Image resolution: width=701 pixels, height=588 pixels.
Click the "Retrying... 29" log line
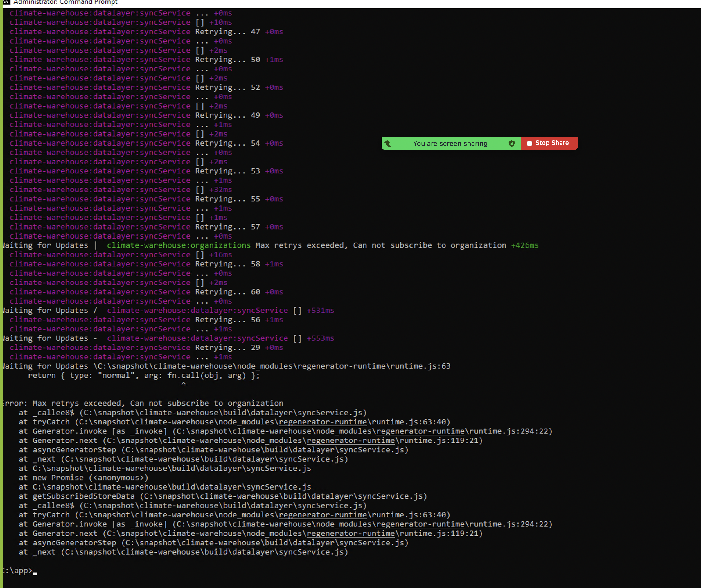click(x=146, y=347)
